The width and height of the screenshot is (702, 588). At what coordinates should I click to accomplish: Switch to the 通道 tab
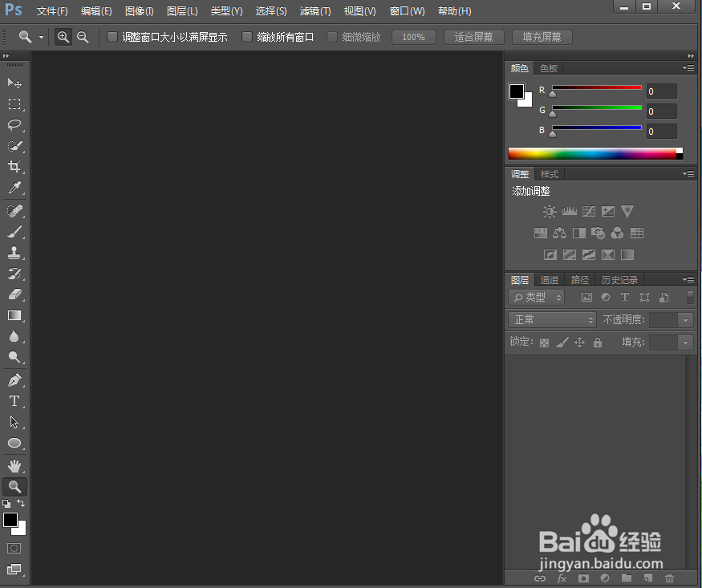[x=550, y=280]
